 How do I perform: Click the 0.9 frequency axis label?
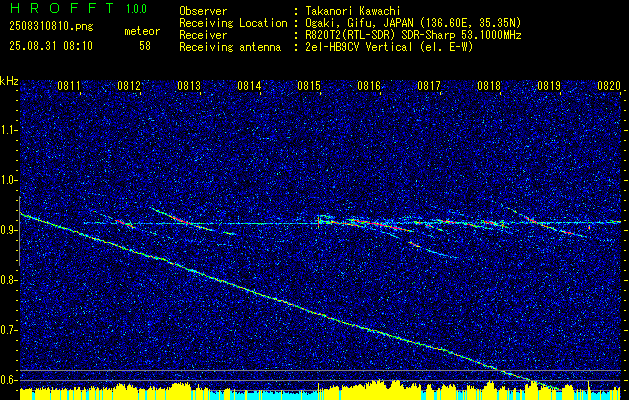pos(8,230)
